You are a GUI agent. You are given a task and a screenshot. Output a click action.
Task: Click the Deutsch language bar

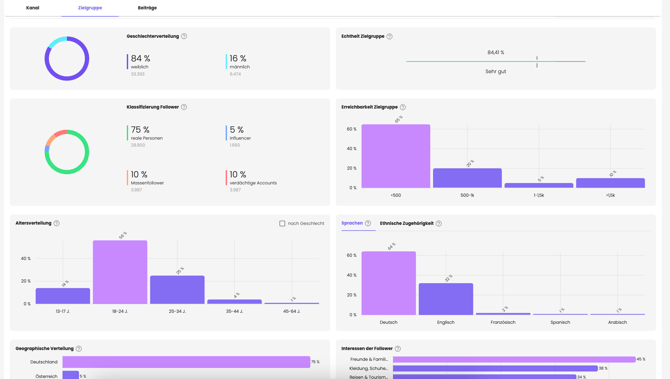pos(388,283)
